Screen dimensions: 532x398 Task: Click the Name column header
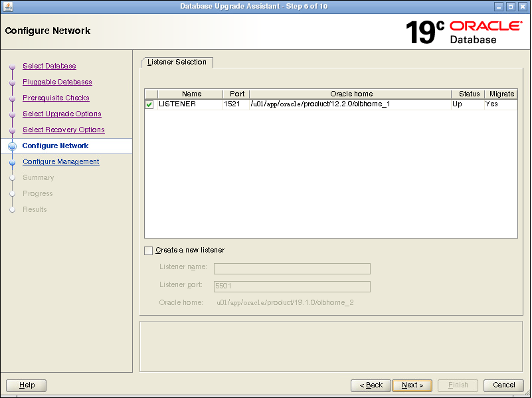(191, 94)
